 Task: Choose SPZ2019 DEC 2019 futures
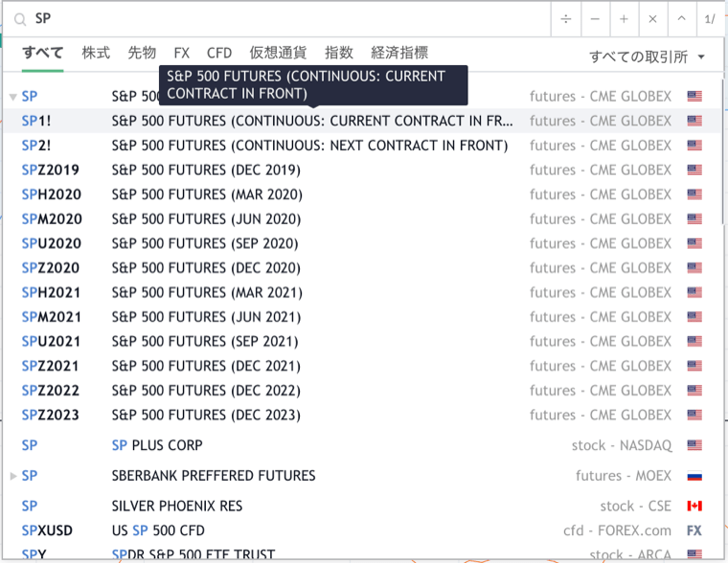click(362, 169)
